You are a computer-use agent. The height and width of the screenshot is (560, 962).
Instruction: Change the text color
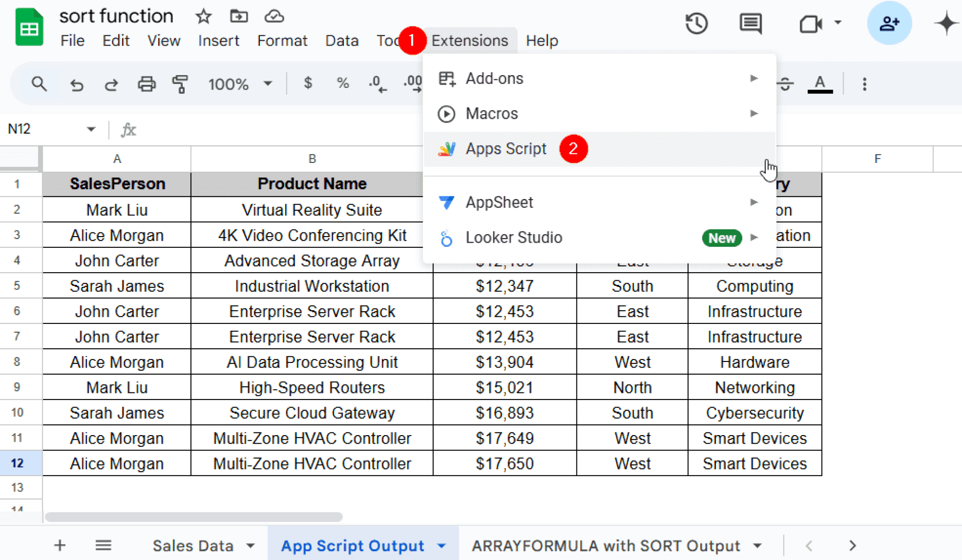click(820, 84)
